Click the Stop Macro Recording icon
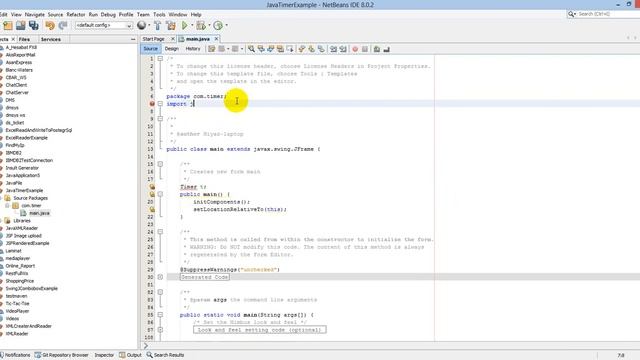 365,49
